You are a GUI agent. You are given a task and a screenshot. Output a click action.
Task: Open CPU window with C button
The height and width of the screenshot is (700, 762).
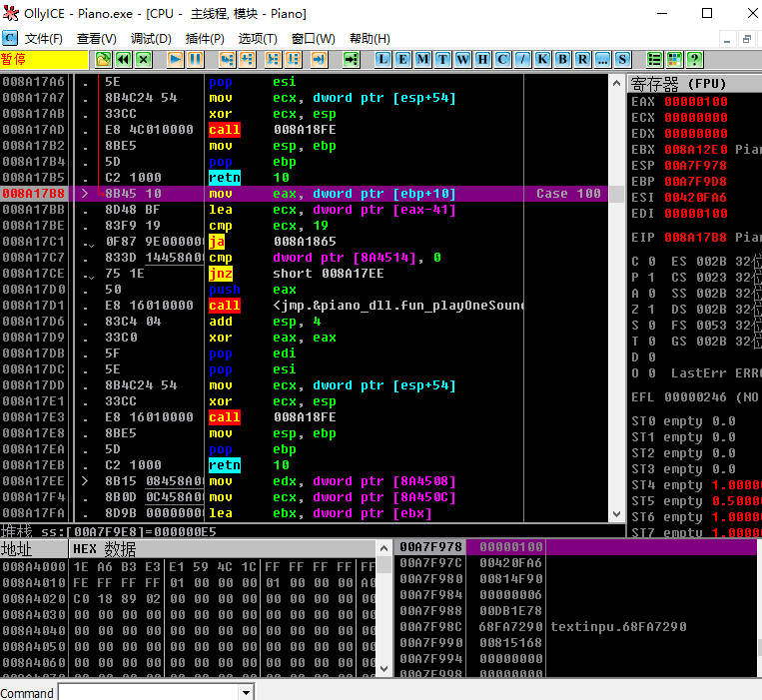[x=502, y=60]
